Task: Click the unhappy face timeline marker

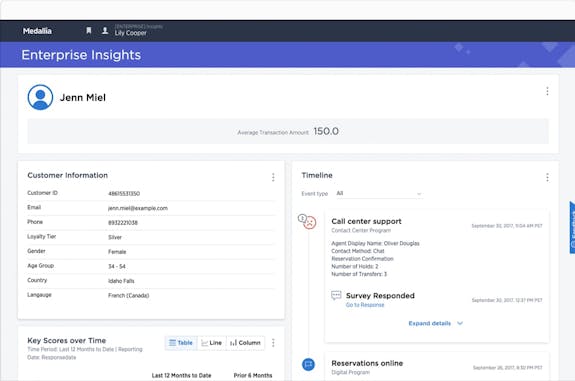Action: tap(310, 222)
